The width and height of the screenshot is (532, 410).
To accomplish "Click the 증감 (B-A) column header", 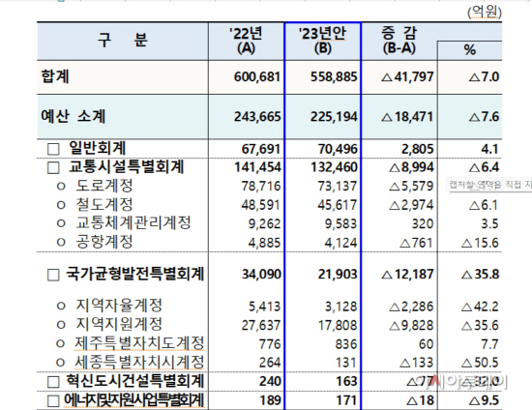I will coord(399,42).
